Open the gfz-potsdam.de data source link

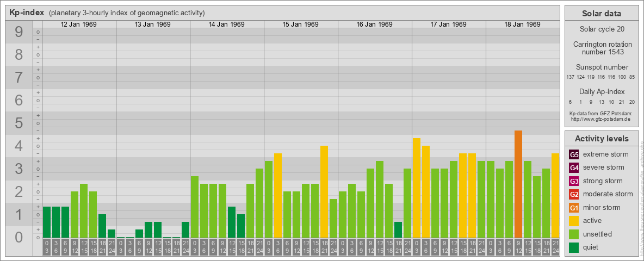602,119
